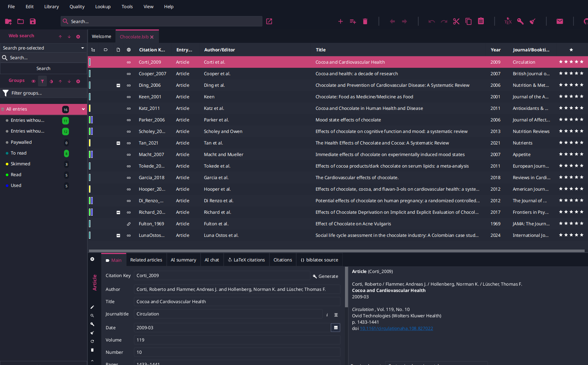Open the Search pre-selected dropdown
Screen dimensions: 588x365
pos(44,48)
